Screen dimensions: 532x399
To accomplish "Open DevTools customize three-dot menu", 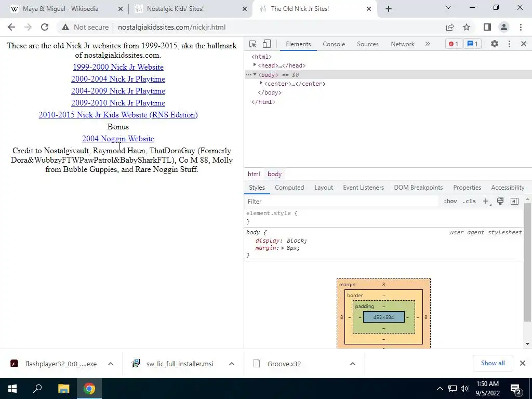I will coord(509,44).
